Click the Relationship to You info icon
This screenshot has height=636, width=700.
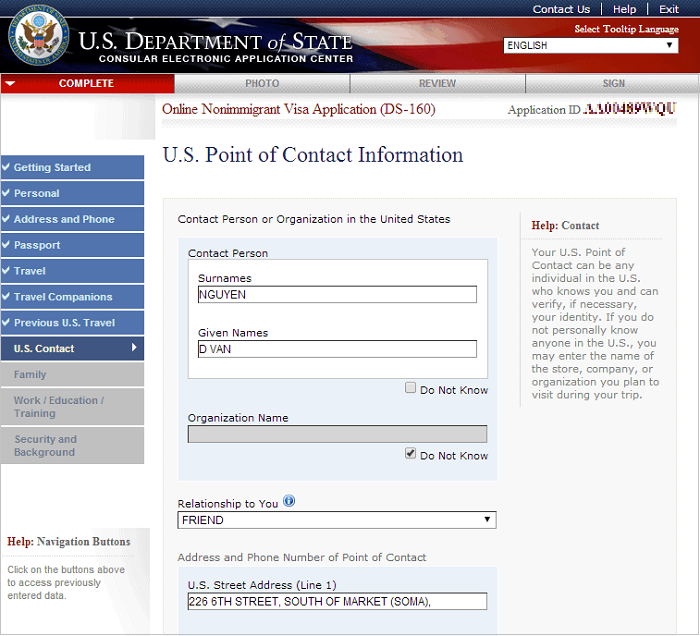[x=289, y=502]
